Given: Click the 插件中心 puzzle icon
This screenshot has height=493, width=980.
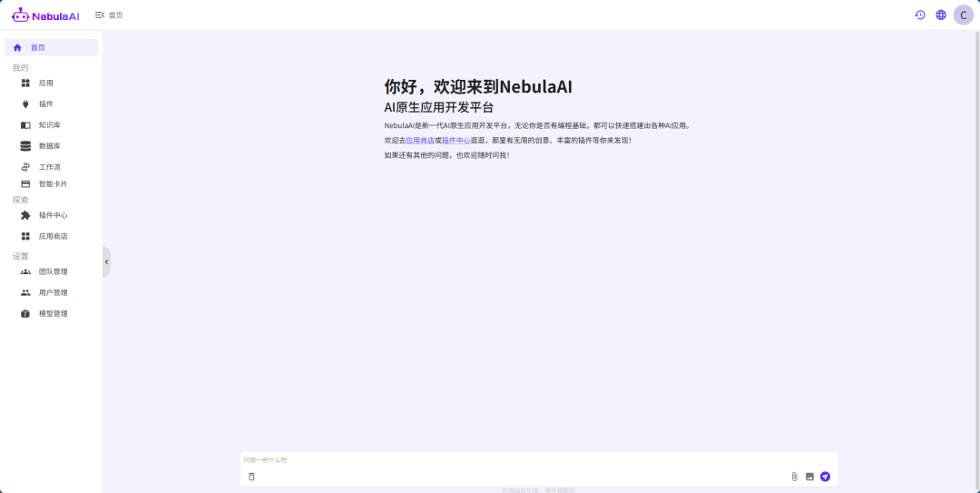Looking at the screenshot, I should coord(25,215).
